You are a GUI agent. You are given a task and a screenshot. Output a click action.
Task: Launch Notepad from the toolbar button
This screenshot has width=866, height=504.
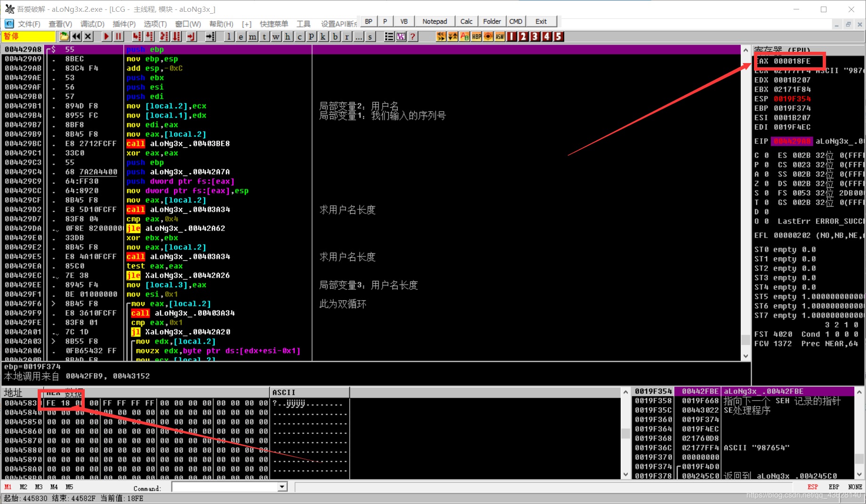click(x=434, y=22)
